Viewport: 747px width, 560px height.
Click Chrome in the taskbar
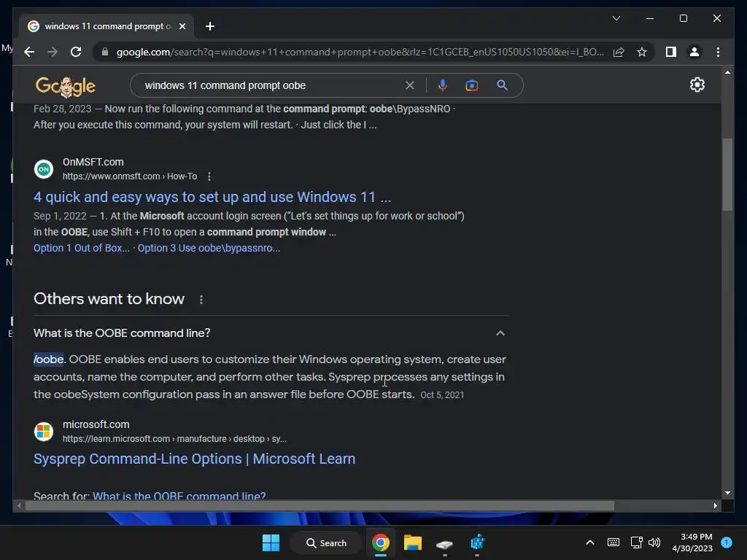[x=381, y=542]
